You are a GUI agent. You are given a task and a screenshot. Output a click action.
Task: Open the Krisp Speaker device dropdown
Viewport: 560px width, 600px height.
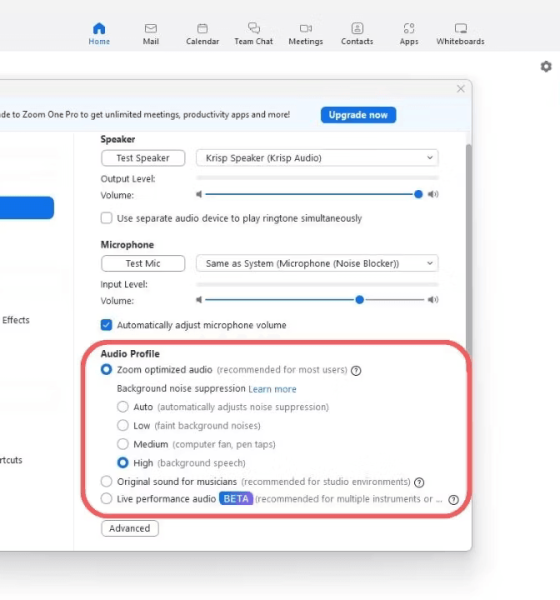click(x=317, y=158)
